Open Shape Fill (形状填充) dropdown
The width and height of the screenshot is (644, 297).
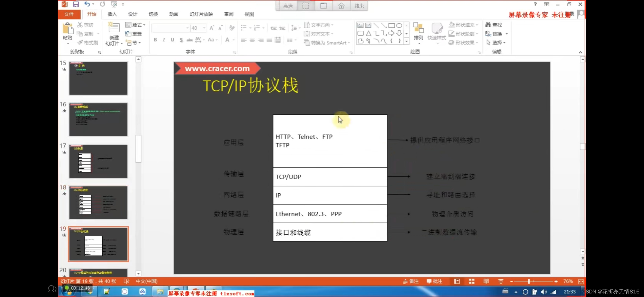click(x=463, y=25)
